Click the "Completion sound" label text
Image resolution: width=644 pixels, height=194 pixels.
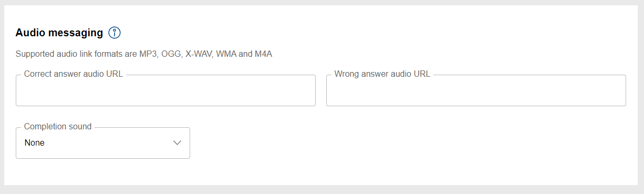(58, 127)
